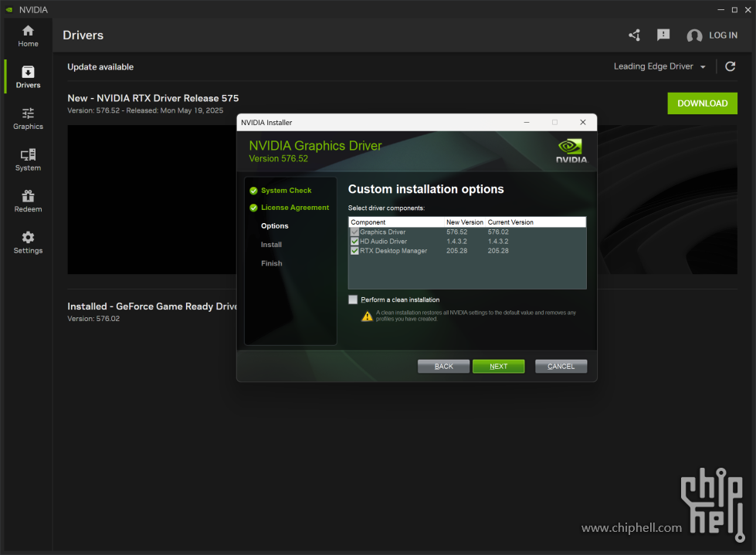This screenshot has width=756, height=555.
Task: Click the License Agreement green checkmark
Action: (253, 208)
